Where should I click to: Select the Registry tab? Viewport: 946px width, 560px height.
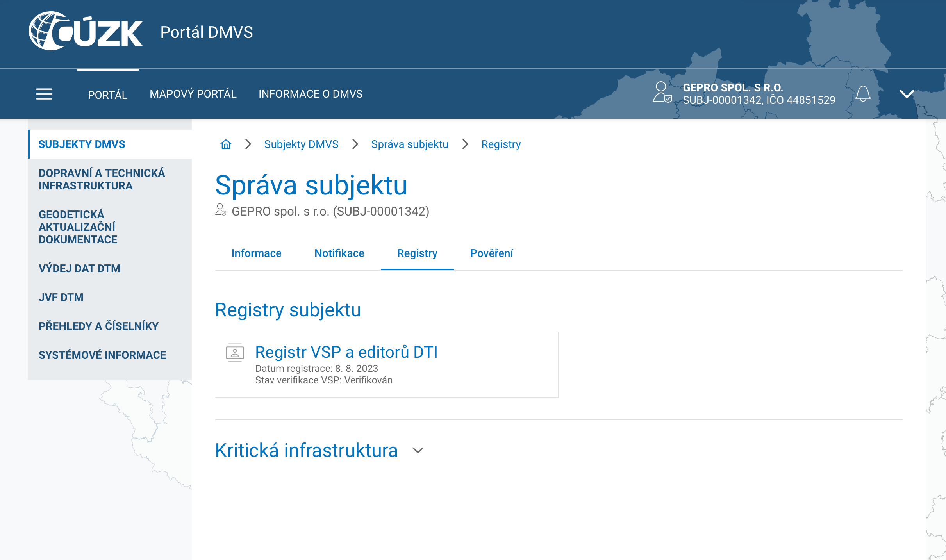coord(417,253)
